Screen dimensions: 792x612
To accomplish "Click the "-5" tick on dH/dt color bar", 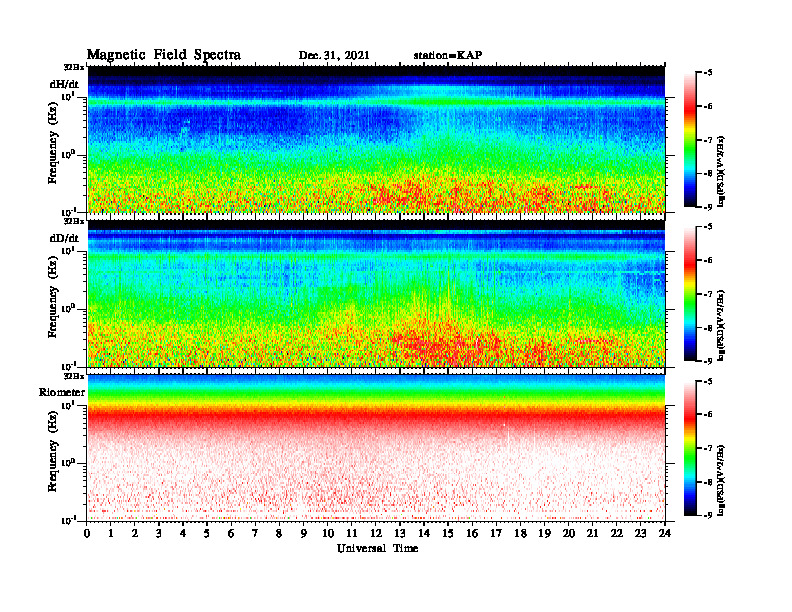I will [708, 73].
